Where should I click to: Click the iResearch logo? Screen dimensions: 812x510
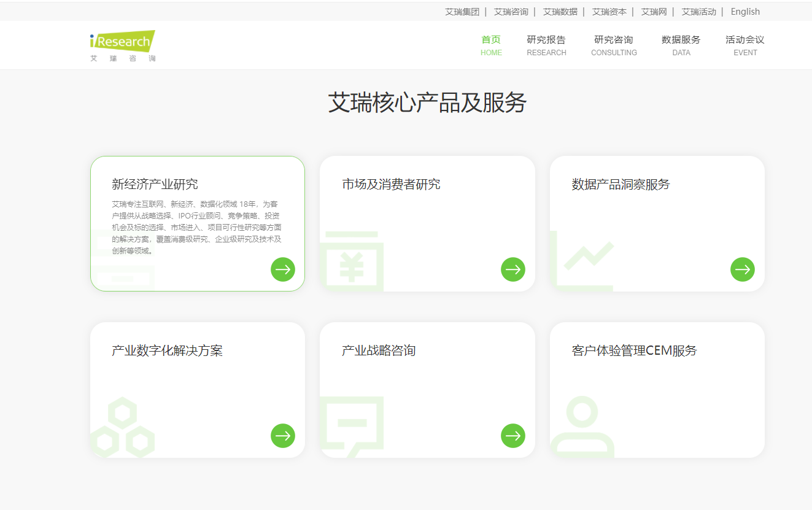(122, 46)
